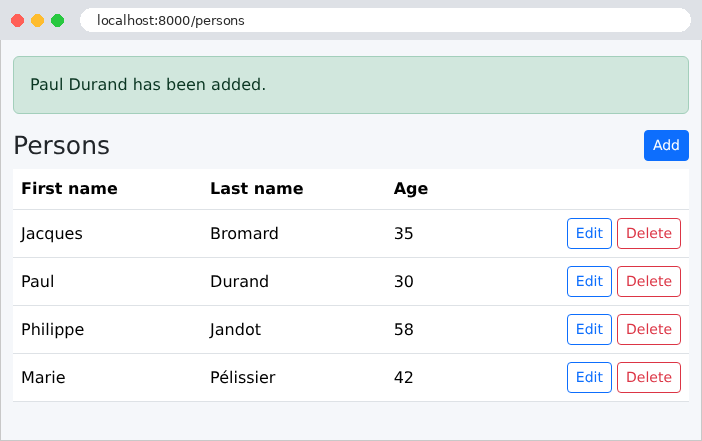The height and width of the screenshot is (441, 702).
Task: Select the Pélissier last name cell
Action: coord(243,377)
